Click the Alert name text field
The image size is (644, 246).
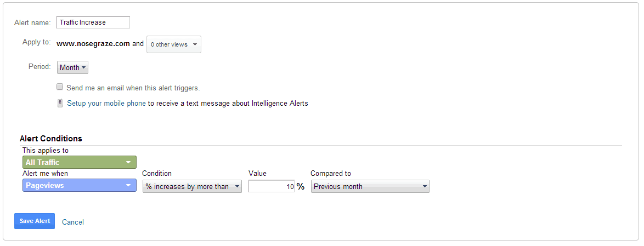tap(93, 22)
